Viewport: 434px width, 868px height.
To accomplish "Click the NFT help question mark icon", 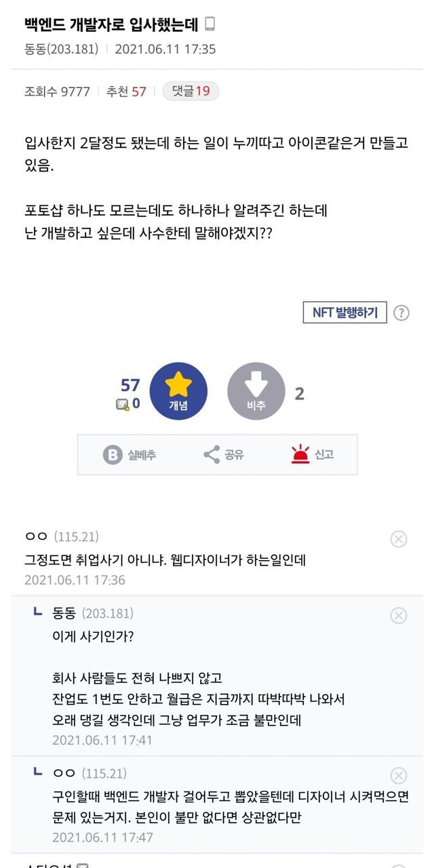I will coord(401,313).
